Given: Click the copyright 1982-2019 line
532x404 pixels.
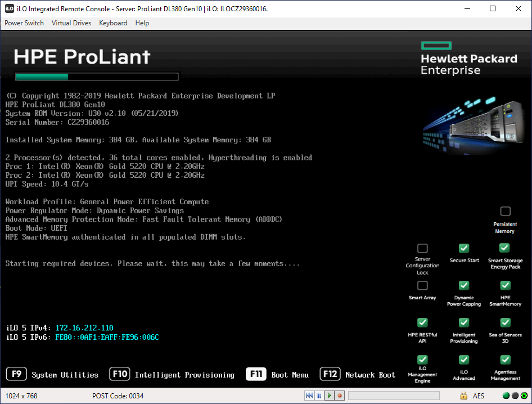Looking at the screenshot, I should tap(140, 96).
